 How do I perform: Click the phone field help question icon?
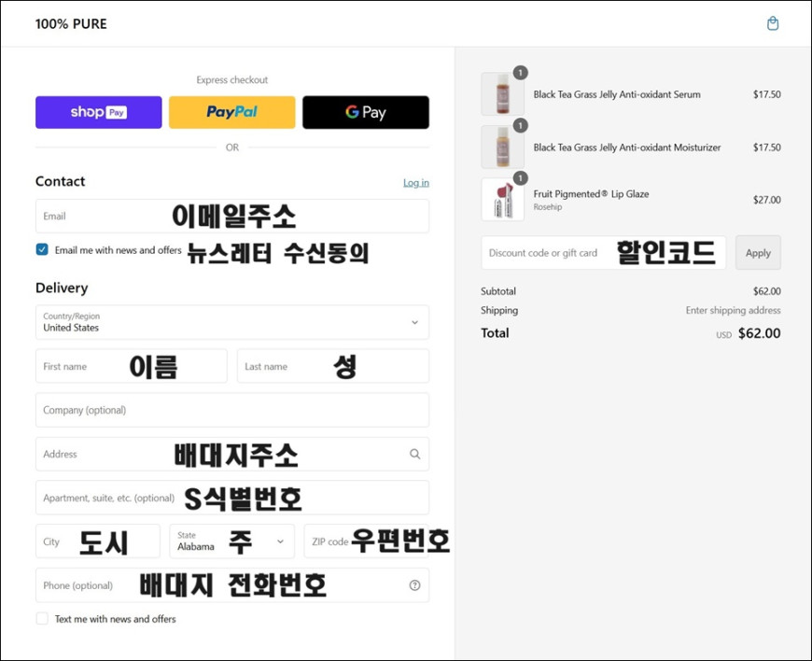coord(414,585)
